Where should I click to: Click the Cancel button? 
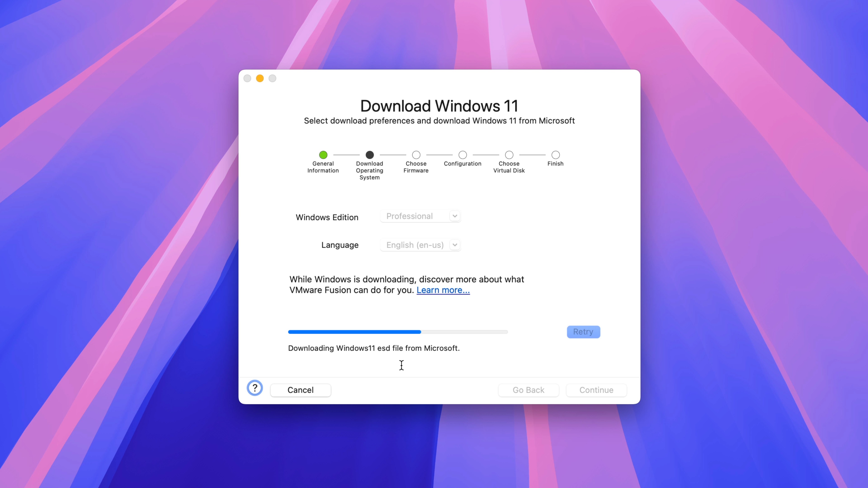[x=300, y=390]
